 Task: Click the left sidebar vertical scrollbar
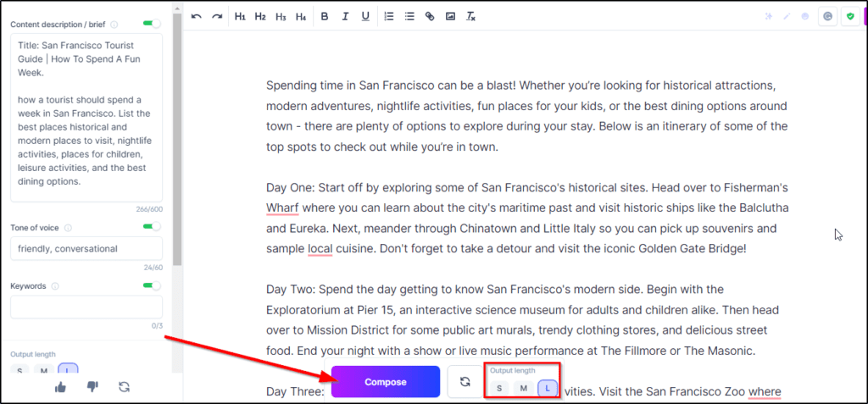click(x=177, y=138)
